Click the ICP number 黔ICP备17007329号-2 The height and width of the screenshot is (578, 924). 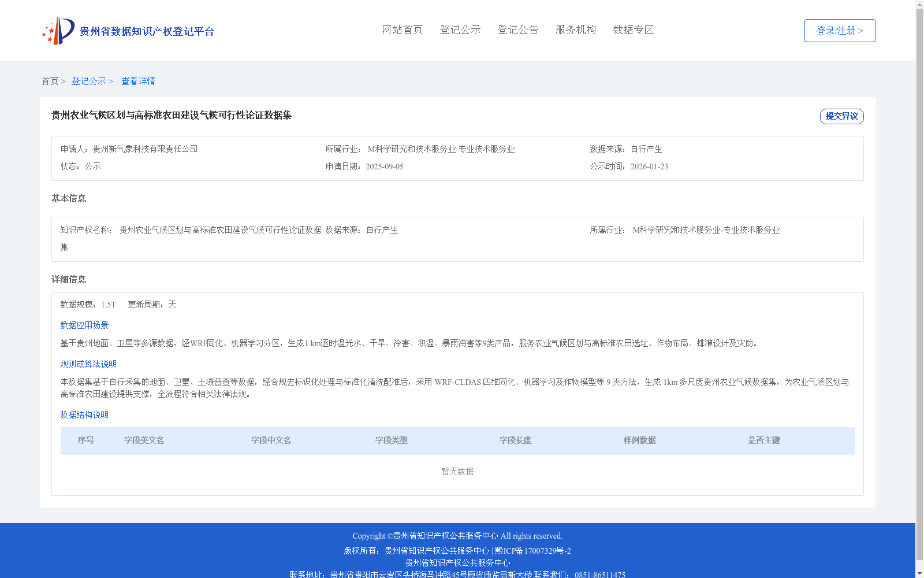tap(533, 551)
